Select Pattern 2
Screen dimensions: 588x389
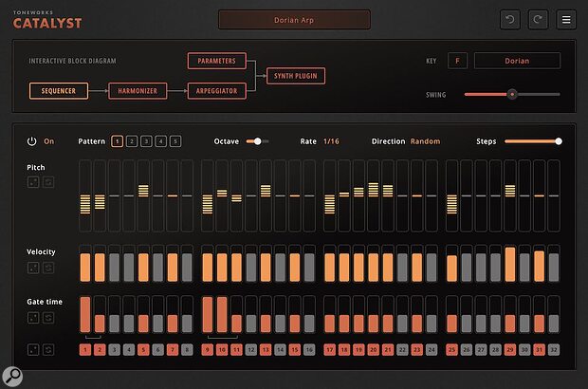pyautogui.click(x=132, y=141)
